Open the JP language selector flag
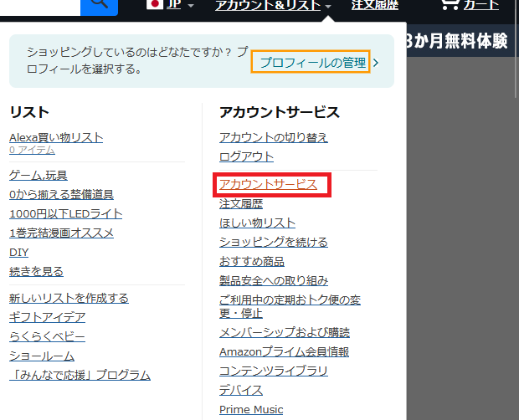The image size is (519, 420). point(155,4)
